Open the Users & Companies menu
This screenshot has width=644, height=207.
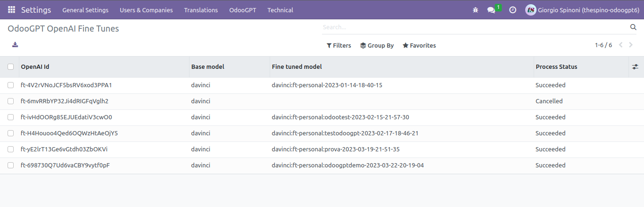click(x=146, y=10)
